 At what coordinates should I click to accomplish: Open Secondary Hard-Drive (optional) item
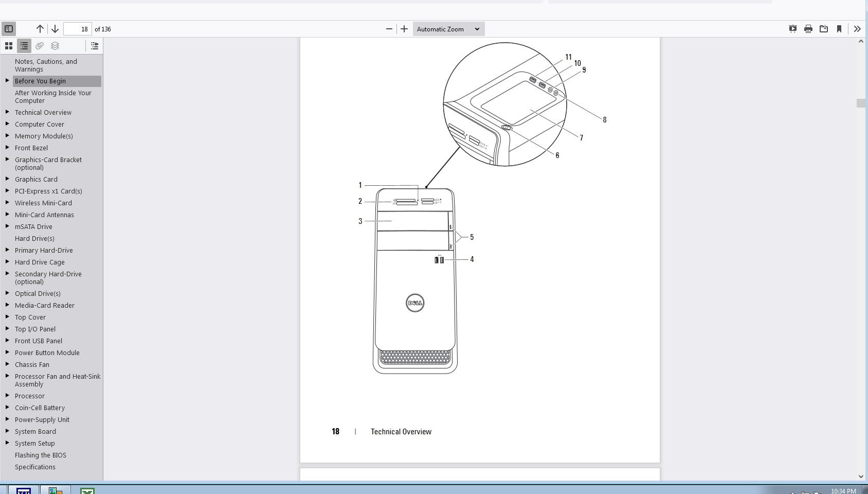pyautogui.click(x=48, y=278)
